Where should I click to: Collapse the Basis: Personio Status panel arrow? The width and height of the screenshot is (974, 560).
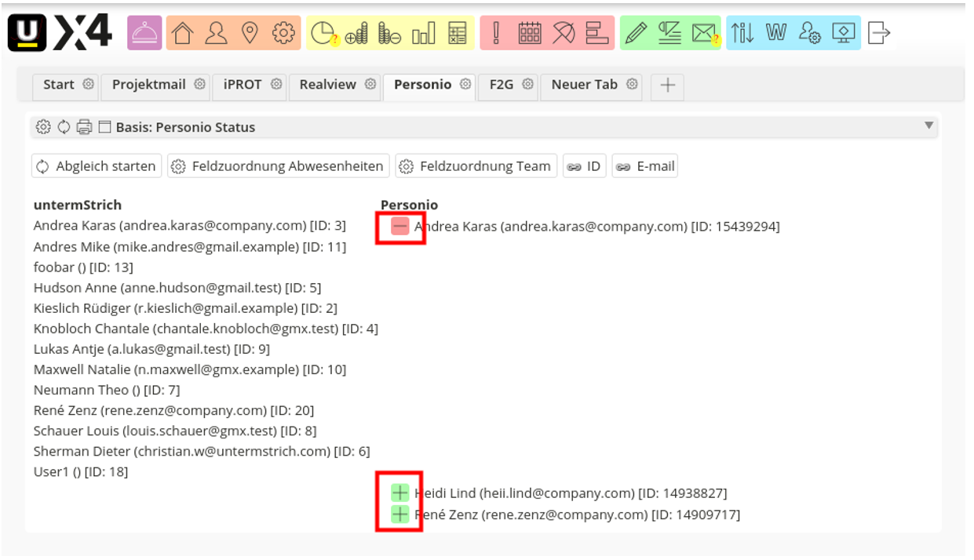tap(929, 126)
